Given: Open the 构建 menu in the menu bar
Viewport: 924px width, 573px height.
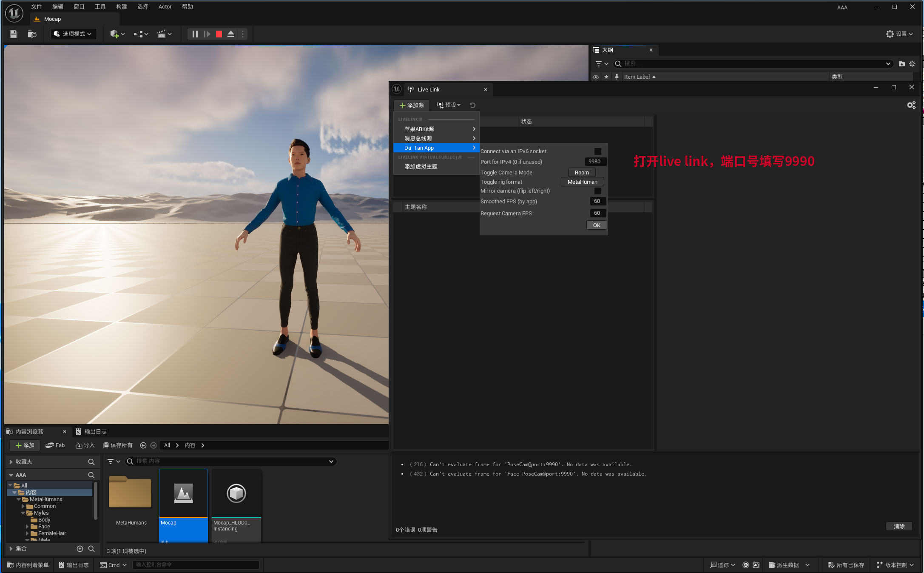Looking at the screenshot, I should pyautogui.click(x=122, y=7).
